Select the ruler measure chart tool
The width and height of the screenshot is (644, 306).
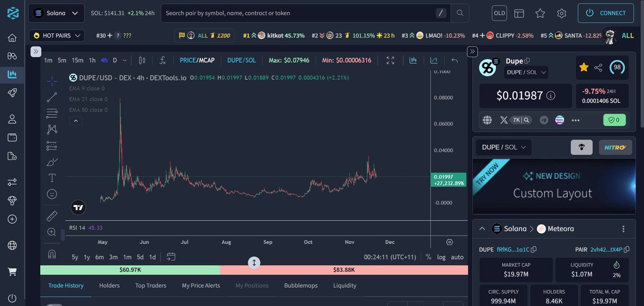(x=52, y=216)
